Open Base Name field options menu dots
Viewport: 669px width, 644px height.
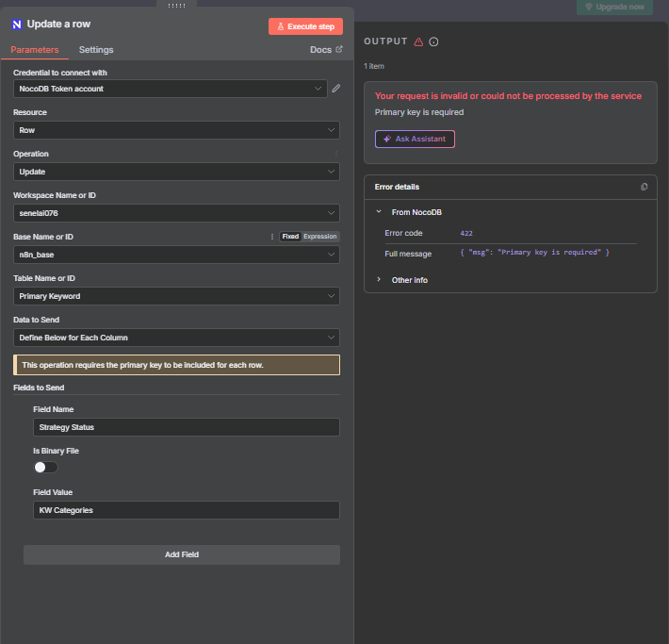271,237
